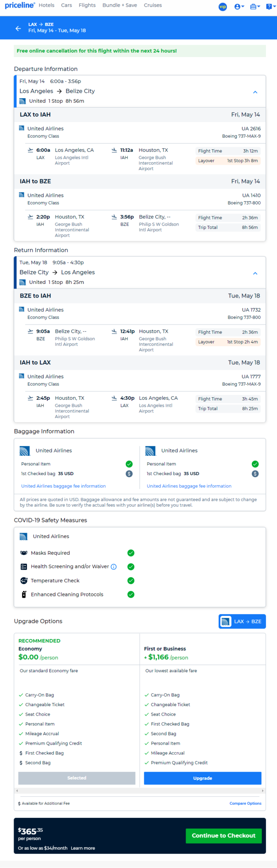Image resolution: width=277 pixels, height=868 pixels.
Task: Click the 'Free online cancellation' green banner
Action: (x=140, y=51)
